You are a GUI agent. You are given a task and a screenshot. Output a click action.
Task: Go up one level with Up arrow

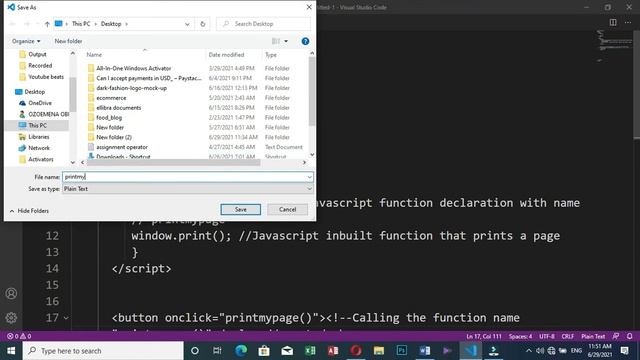coord(47,24)
